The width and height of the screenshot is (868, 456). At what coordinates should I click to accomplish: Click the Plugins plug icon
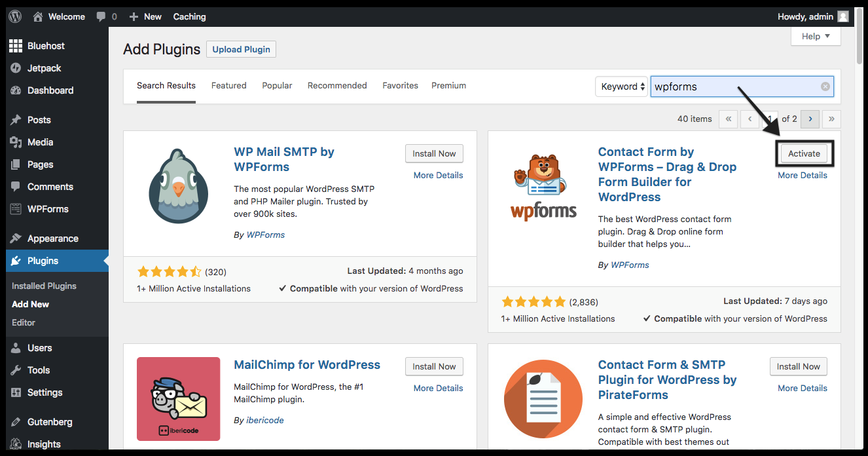tap(16, 261)
